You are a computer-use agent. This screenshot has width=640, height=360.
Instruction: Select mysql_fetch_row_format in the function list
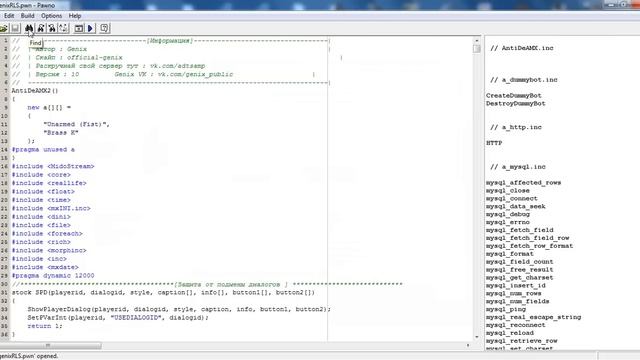[x=529, y=246]
